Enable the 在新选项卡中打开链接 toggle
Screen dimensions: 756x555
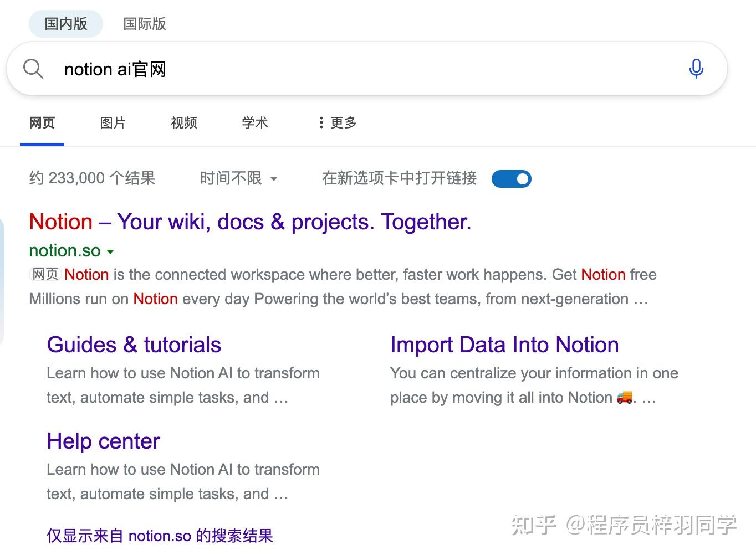[x=511, y=178]
